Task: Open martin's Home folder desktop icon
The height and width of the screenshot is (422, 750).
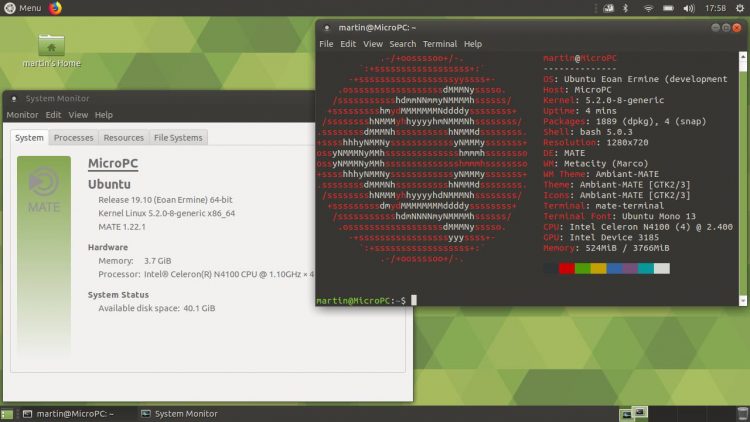Action: (x=52, y=50)
